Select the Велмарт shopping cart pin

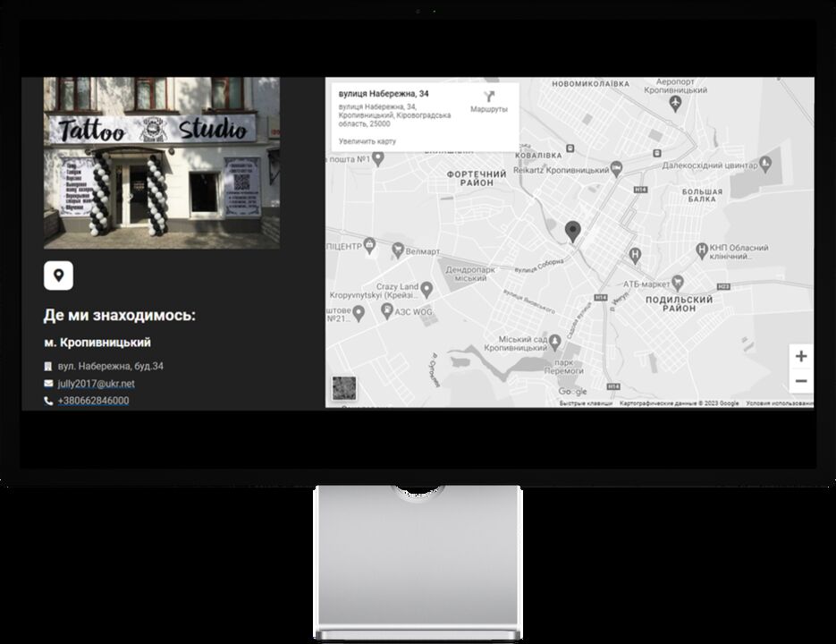point(398,250)
